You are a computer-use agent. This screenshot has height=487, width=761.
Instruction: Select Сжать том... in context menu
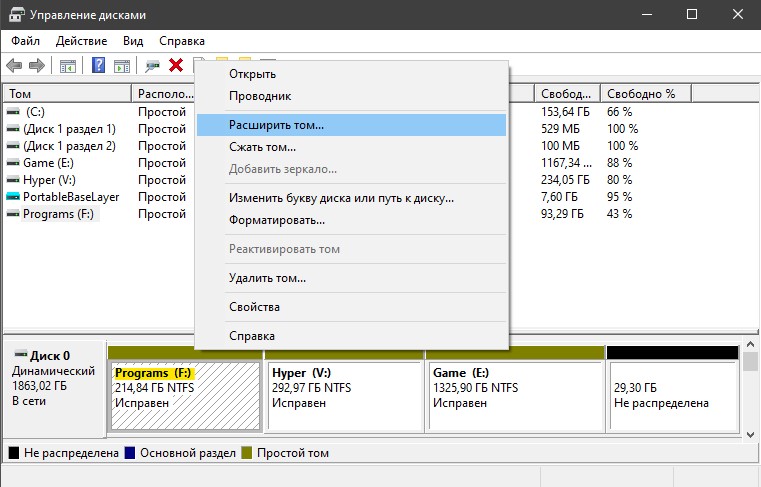(351, 147)
